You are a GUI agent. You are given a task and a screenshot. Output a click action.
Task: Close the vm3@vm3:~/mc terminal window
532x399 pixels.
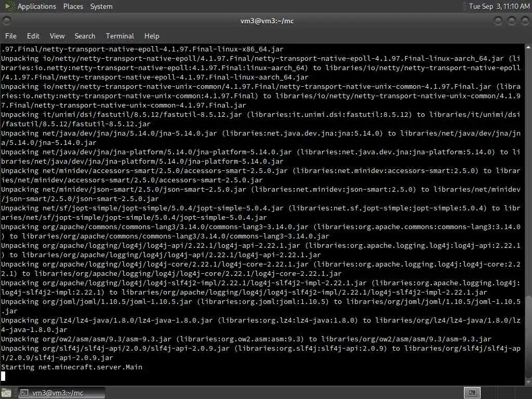pyautogui.click(x=525, y=21)
